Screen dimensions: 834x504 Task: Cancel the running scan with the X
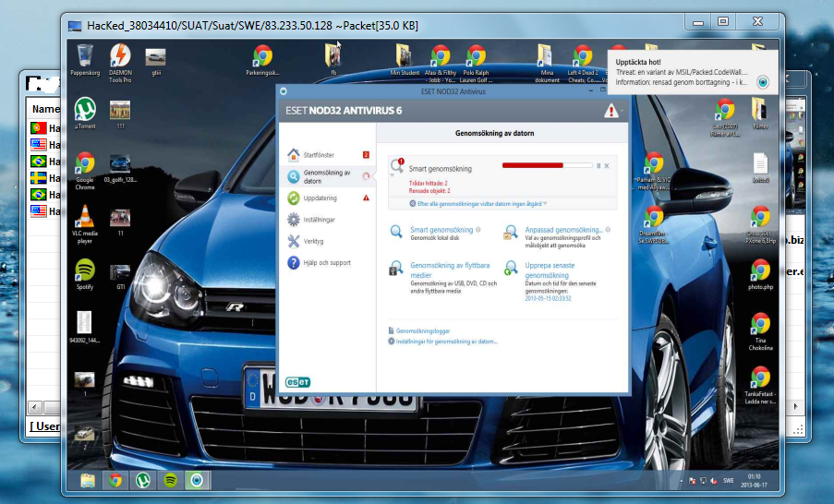pos(607,166)
